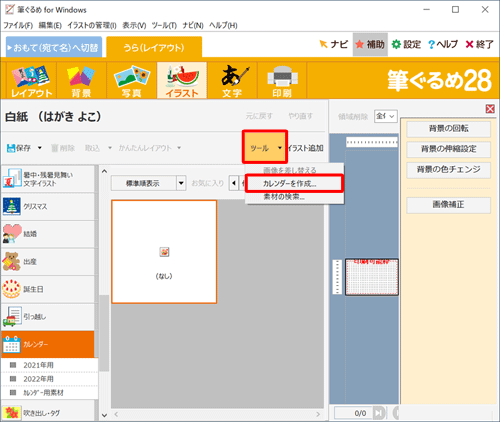Click the 背景の色チェンジ button
The height and width of the screenshot is (422, 500).
[x=448, y=170]
